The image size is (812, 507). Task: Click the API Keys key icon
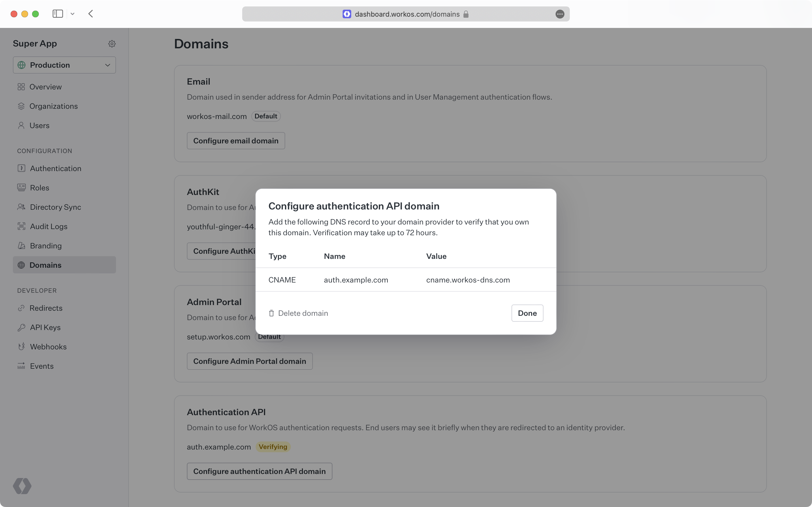pyautogui.click(x=21, y=327)
